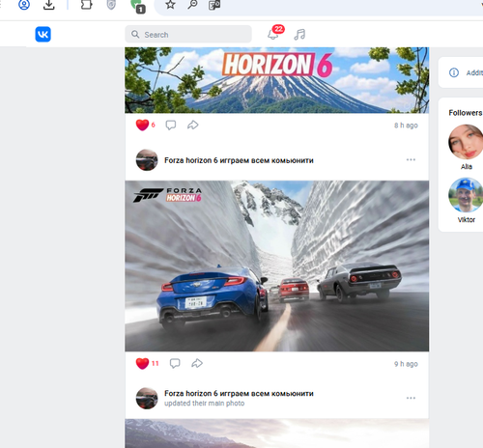Focus the VK Search field
Image resolution: width=483 pixels, height=448 pixels.
pos(188,34)
